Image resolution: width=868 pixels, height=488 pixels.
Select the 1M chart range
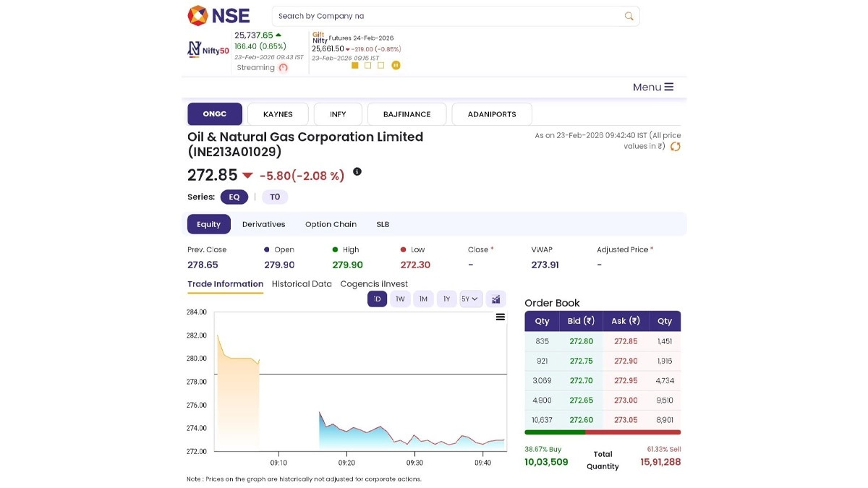click(x=423, y=299)
